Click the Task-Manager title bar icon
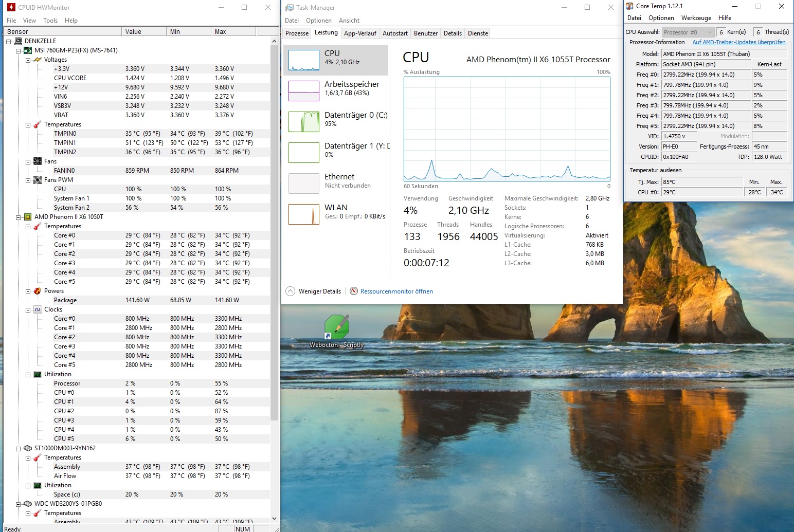Viewport: 794px width, 532px height. point(290,8)
